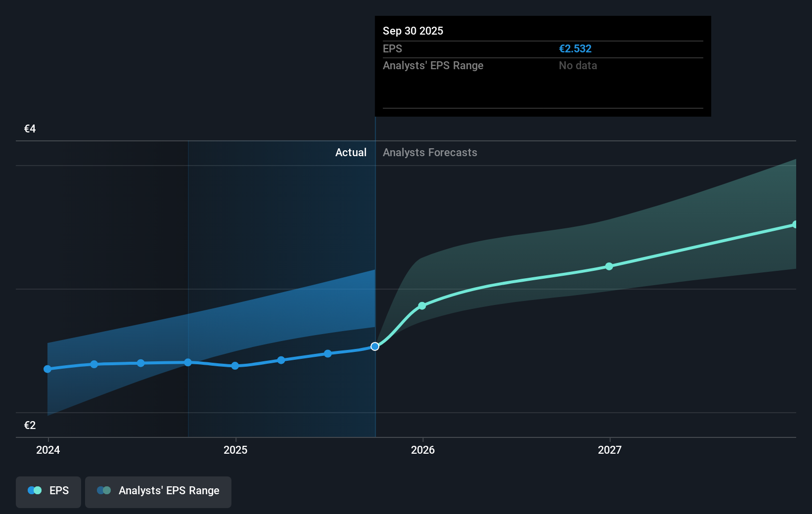Select the Analysts Forecasts section label

[430, 153]
